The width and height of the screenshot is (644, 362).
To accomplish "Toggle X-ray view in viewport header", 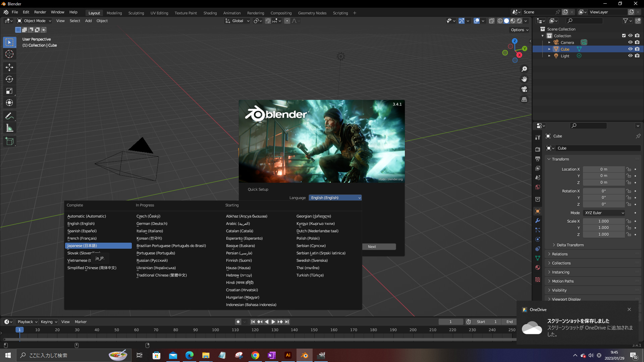I will pos(491,21).
